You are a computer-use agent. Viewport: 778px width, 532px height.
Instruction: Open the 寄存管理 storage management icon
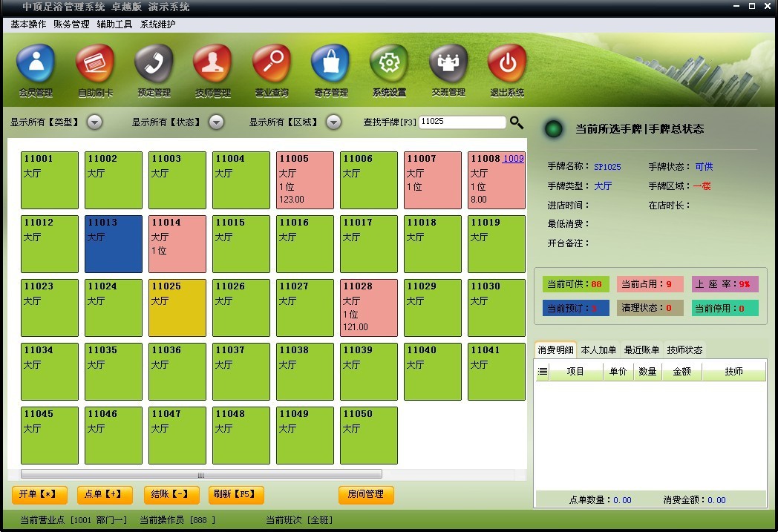[x=330, y=70]
